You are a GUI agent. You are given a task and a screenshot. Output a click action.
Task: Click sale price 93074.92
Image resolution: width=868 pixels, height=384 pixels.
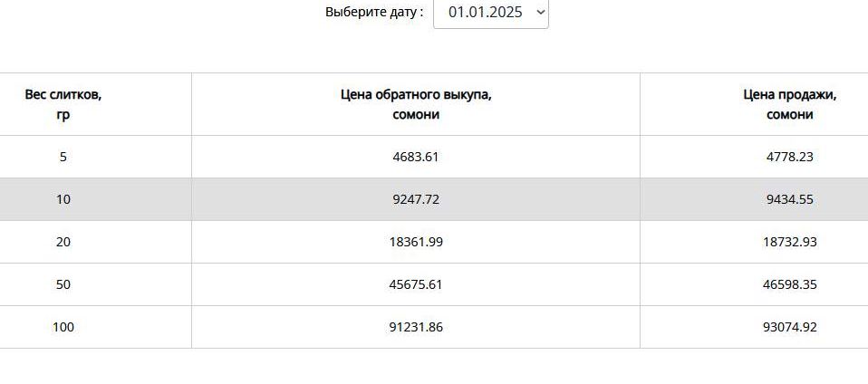(x=789, y=327)
